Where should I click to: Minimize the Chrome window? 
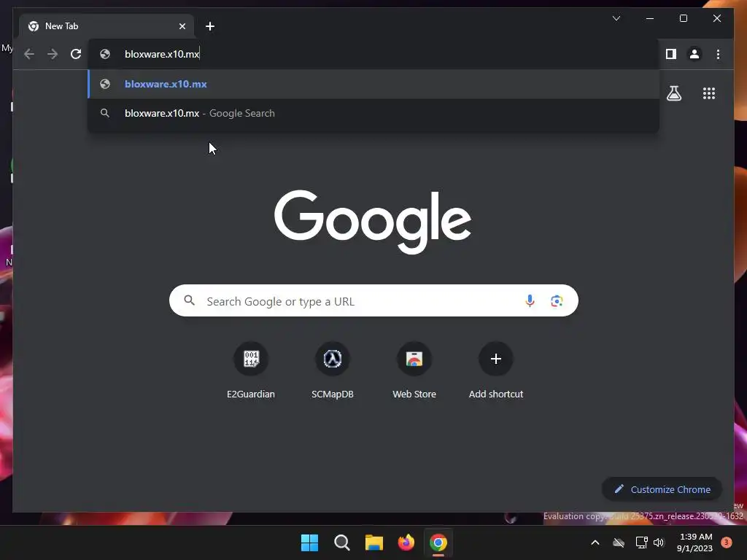tap(650, 18)
